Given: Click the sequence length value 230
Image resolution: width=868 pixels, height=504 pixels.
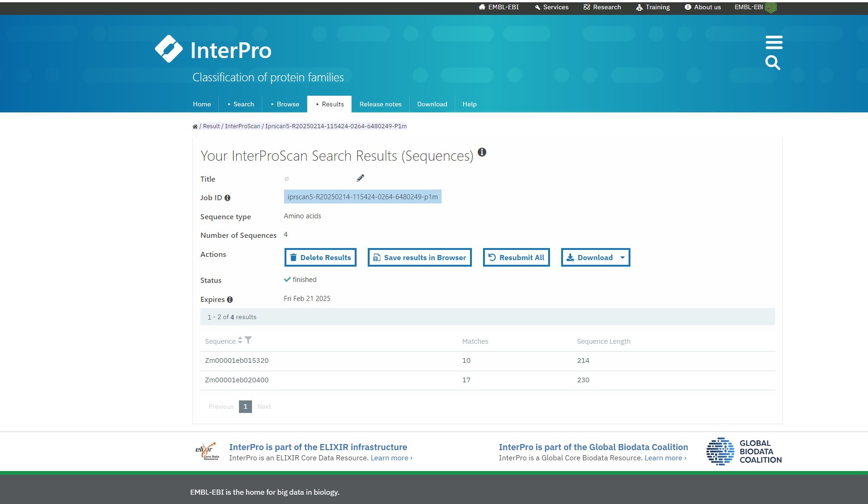Looking at the screenshot, I should click(583, 380).
